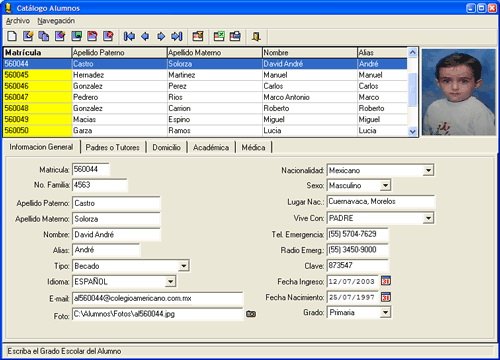Click the filter records toolbar icon
This screenshot has width=500, height=360.
pyautogui.click(x=198, y=36)
